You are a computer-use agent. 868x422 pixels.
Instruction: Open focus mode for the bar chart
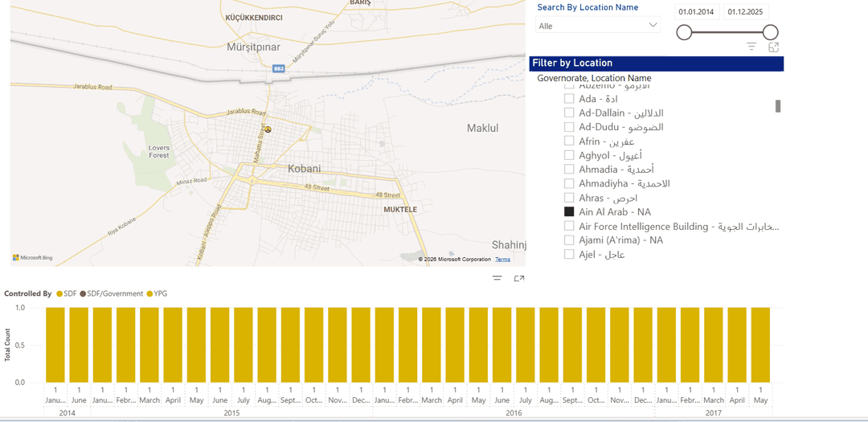(519, 278)
